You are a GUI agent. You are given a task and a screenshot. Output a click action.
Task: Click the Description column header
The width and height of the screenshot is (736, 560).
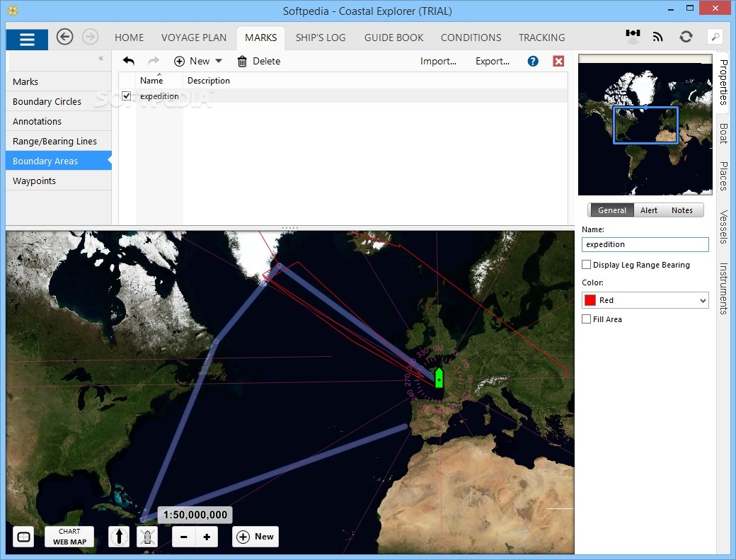pos(208,80)
